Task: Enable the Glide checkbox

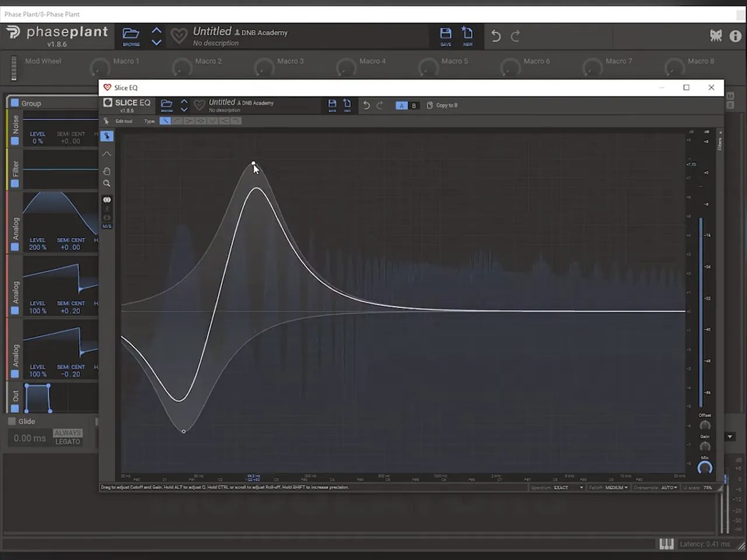Action: (12, 421)
